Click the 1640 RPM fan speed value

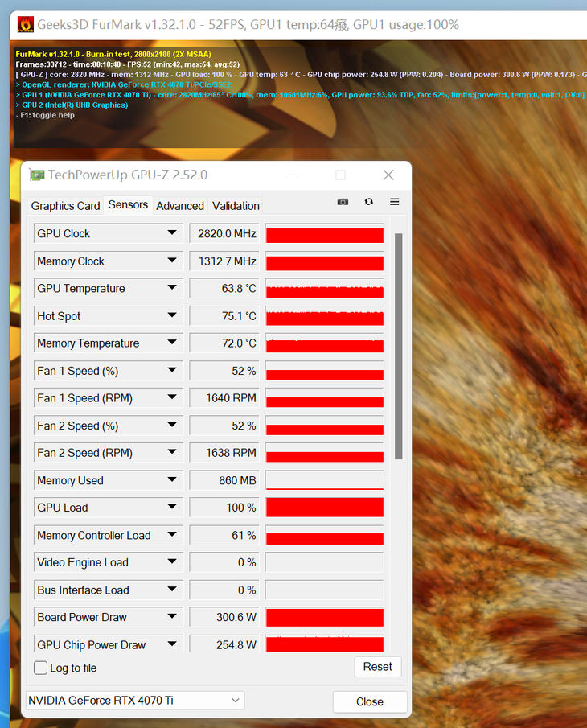coord(225,398)
